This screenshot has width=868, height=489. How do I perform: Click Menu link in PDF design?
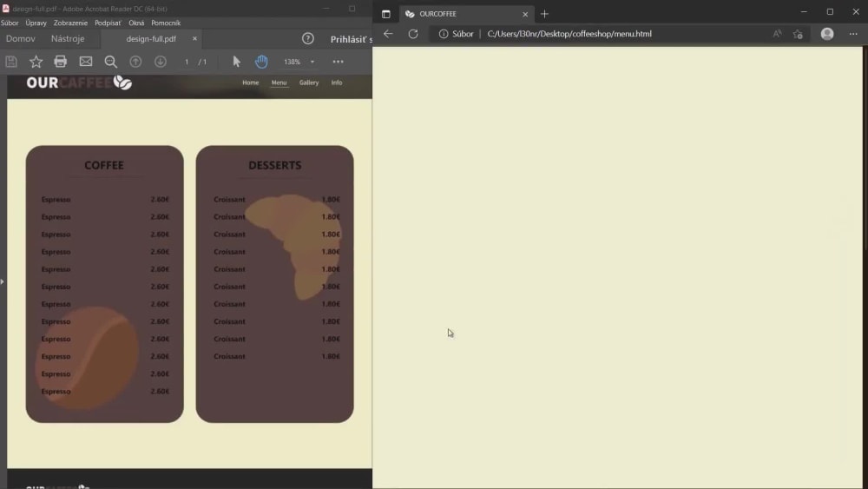pos(279,83)
